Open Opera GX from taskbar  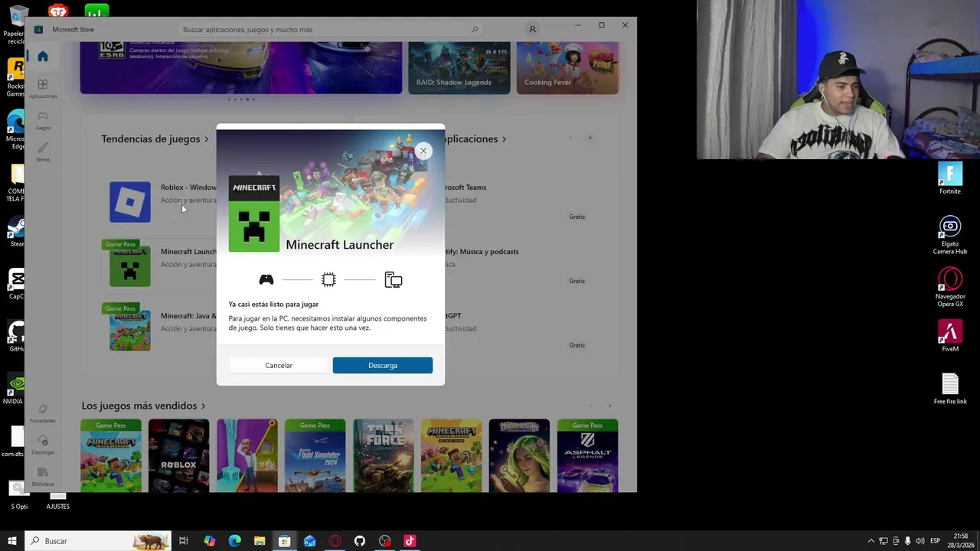pyautogui.click(x=335, y=541)
